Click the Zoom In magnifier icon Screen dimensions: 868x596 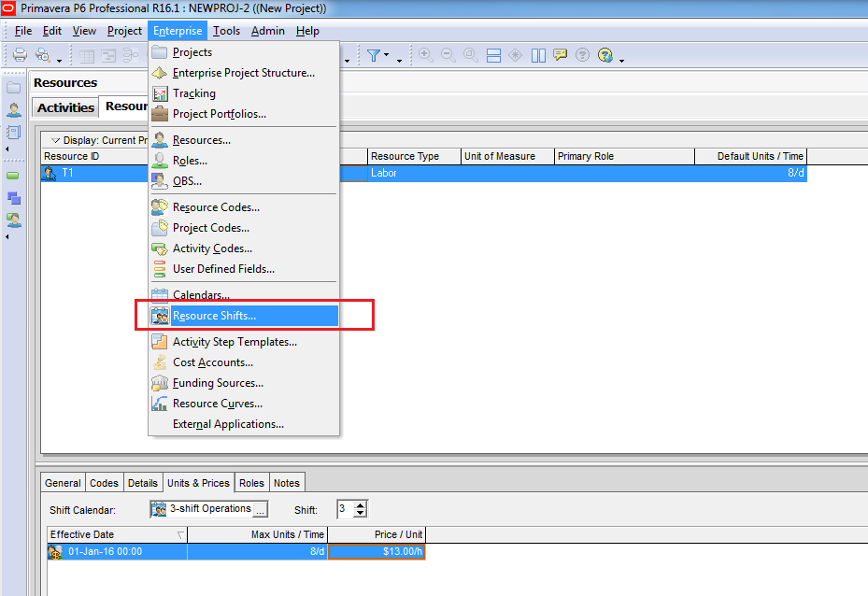pyautogui.click(x=426, y=55)
